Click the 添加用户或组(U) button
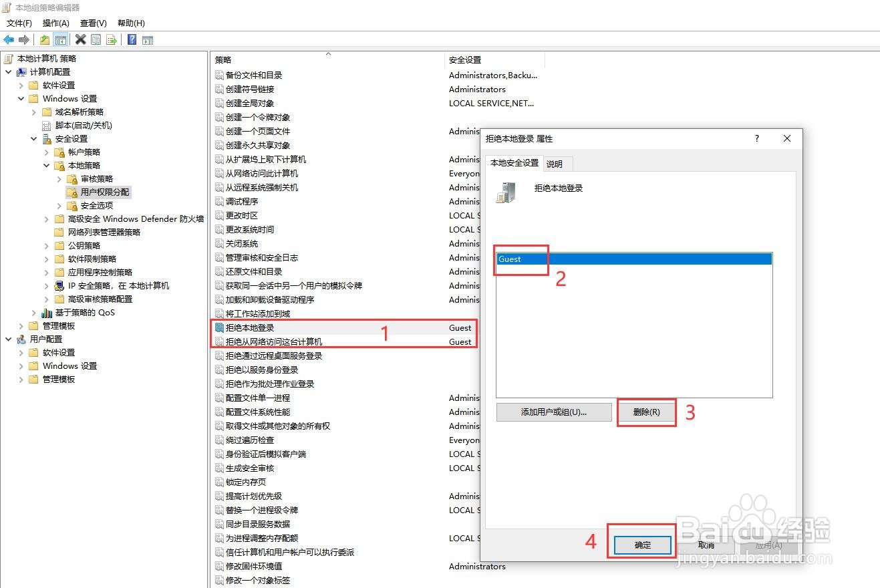Screen dimensions: 880x588 coord(553,412)
